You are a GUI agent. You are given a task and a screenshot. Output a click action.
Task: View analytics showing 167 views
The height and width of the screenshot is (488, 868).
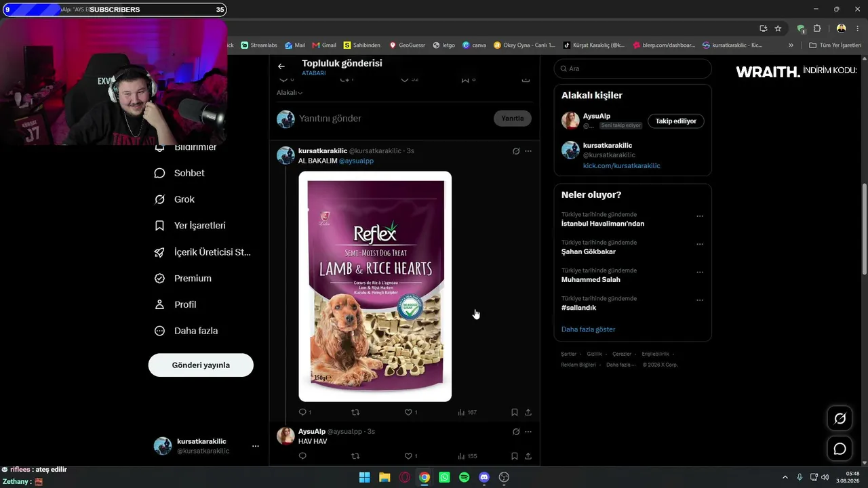[467, 412]
